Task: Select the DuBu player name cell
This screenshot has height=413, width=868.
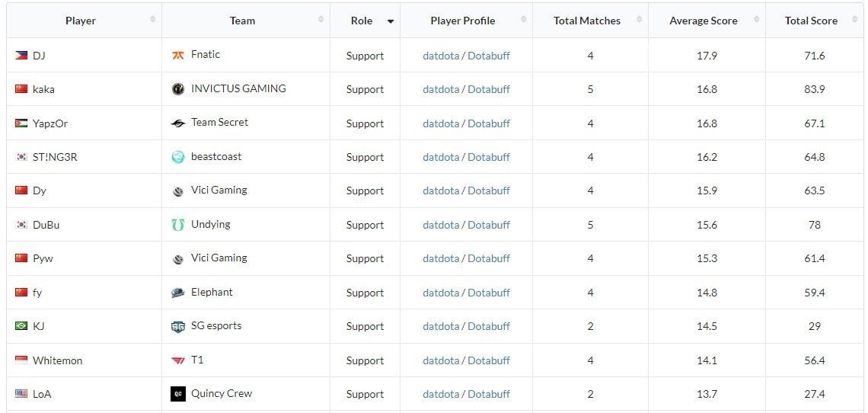Action: click(x=85, y=225)
